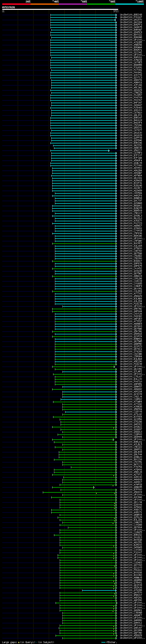
Task: Select the UniRef100_Q41629 label
Action: click(131, 90)
